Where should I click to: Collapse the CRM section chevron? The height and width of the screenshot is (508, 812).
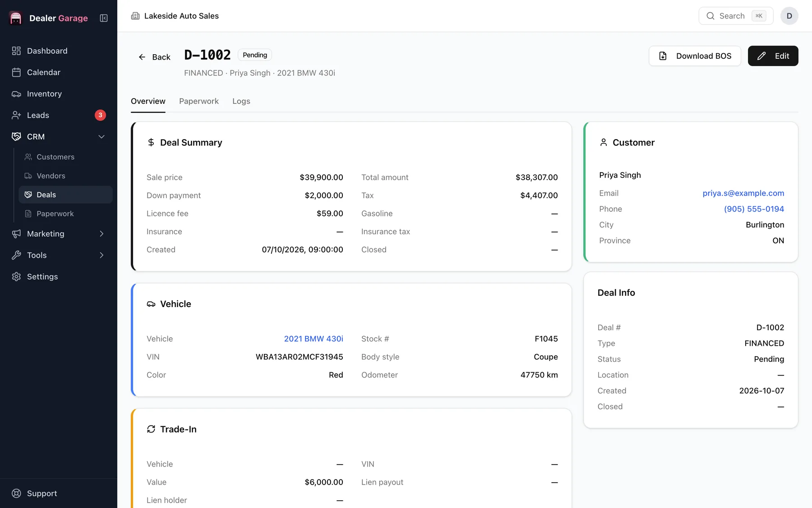(101, 137)
